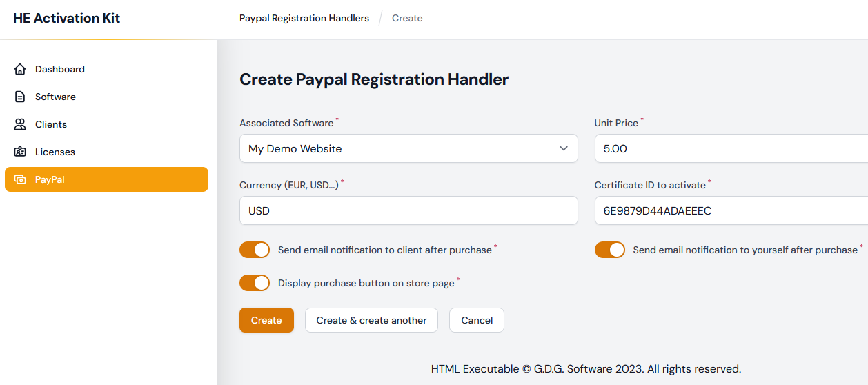Follow the Paypal Registration Handlers breadcrumb link

[x=304, y=19]
